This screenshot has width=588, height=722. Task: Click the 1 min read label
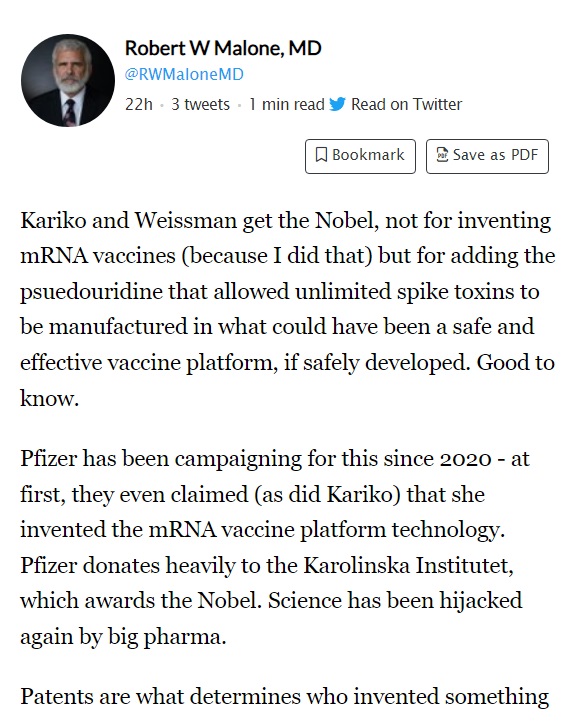[x=286, y=105]
